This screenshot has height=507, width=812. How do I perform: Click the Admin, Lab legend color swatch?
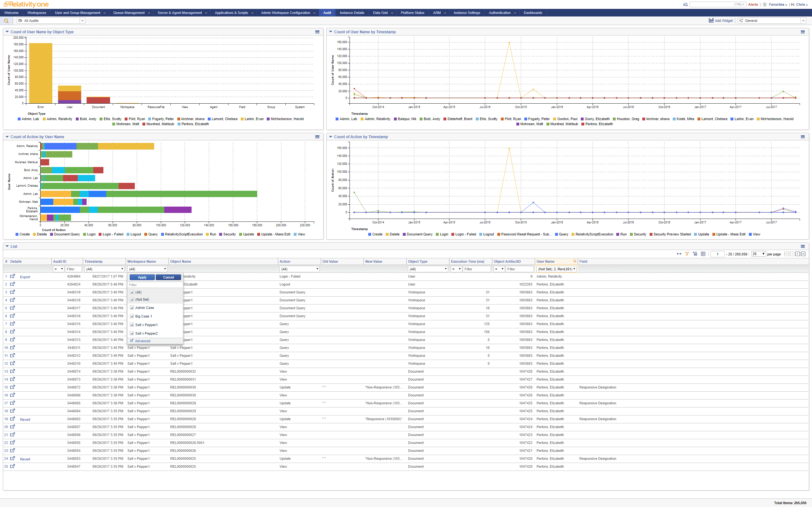[x=19, y=119]
